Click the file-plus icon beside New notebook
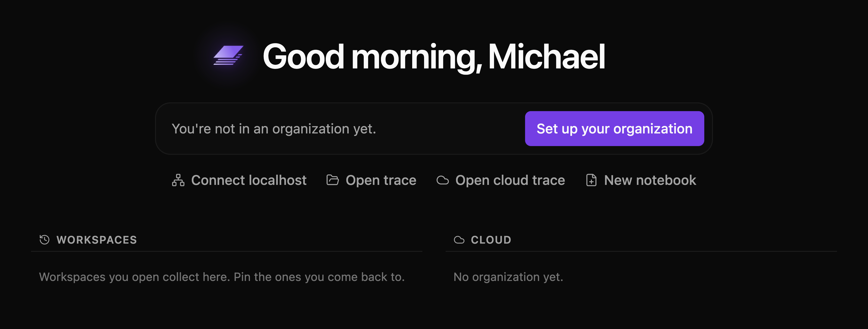The height and width of the screenshot is (329, 868). 591,180
